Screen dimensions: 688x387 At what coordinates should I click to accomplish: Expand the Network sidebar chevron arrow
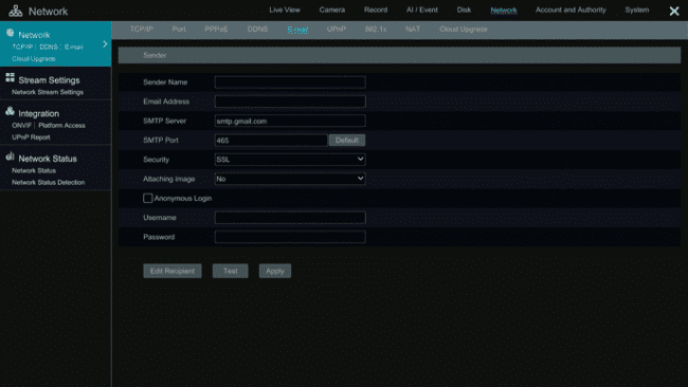(105, 44)
